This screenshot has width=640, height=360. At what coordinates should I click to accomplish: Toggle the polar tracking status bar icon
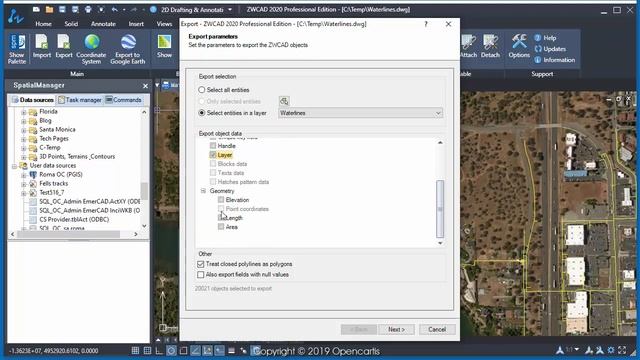click(171, 351)
